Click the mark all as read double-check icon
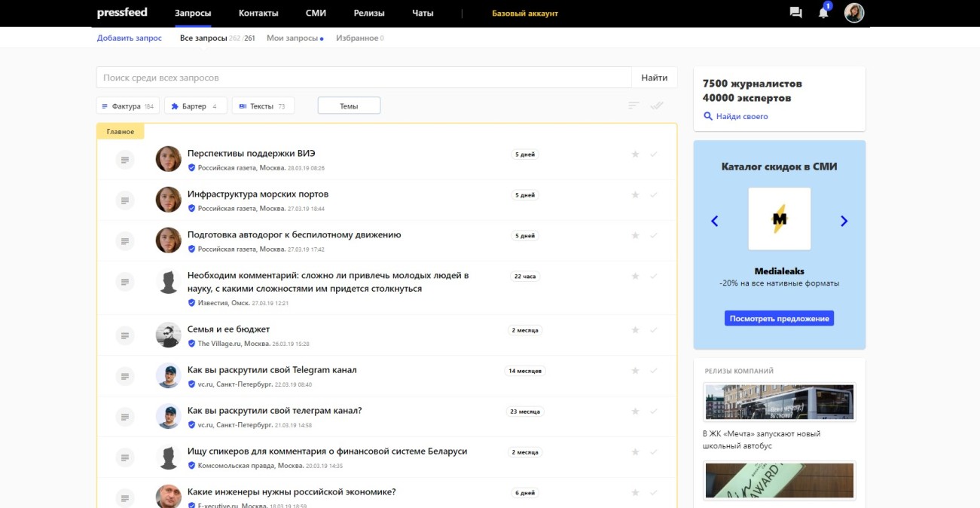The width and height of the screenshot is (980, 508). [x=656, y=106]
